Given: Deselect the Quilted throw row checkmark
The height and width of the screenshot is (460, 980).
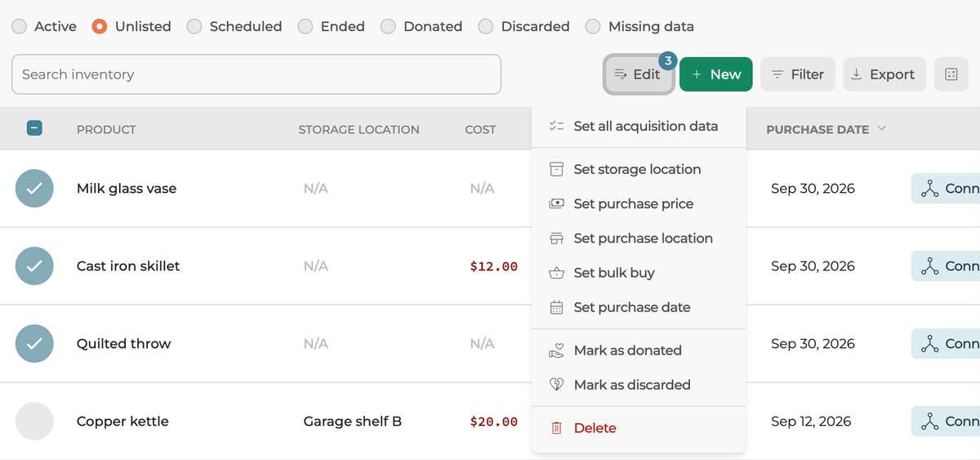Looking at the screenshot, I should tap(34, 344).
